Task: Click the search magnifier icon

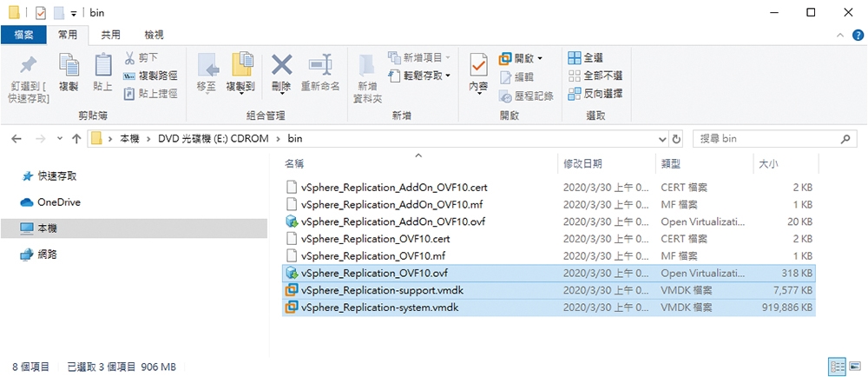Action: pos(845,139)
